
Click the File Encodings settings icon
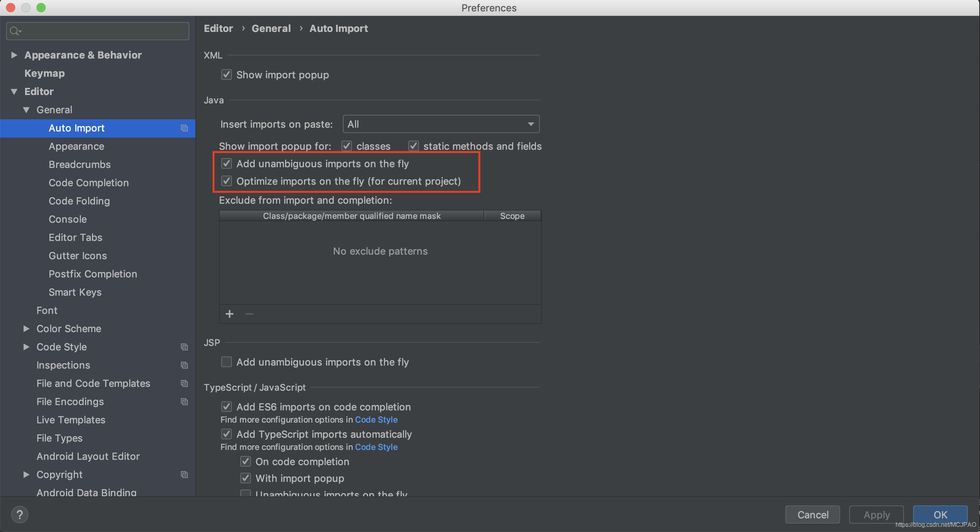184,401
